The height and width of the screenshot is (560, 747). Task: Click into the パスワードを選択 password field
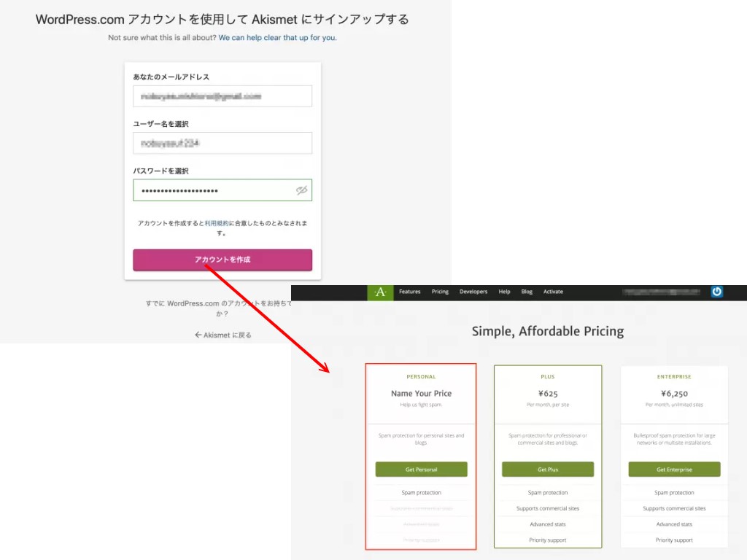[212, 190]
